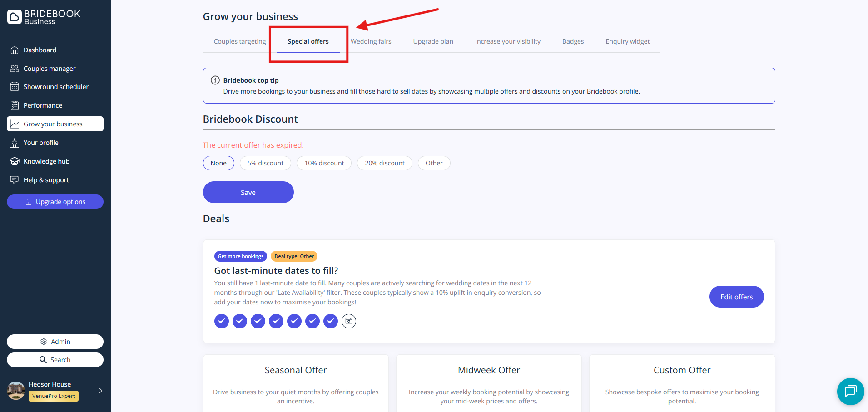Choose the 20% discount option
Screen dimensions: 868x412
(384, 163)
